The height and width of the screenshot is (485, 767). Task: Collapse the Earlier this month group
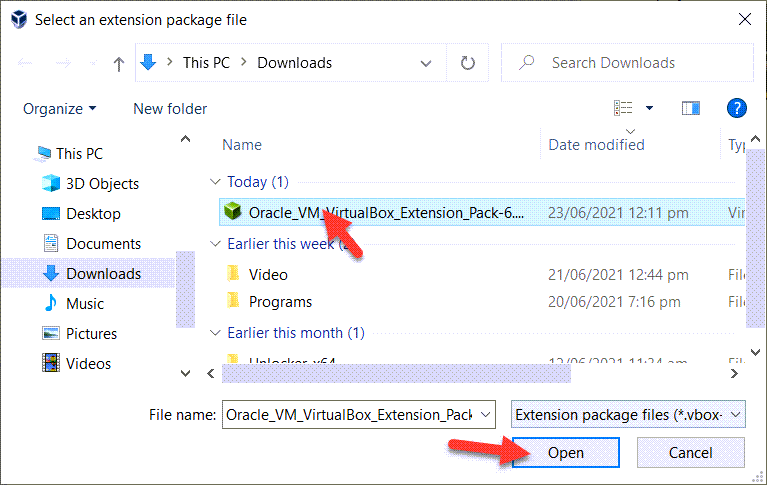[213, 333]
